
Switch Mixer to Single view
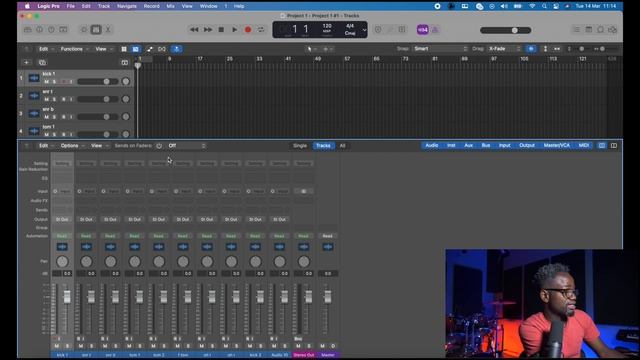tap(300, 146)
